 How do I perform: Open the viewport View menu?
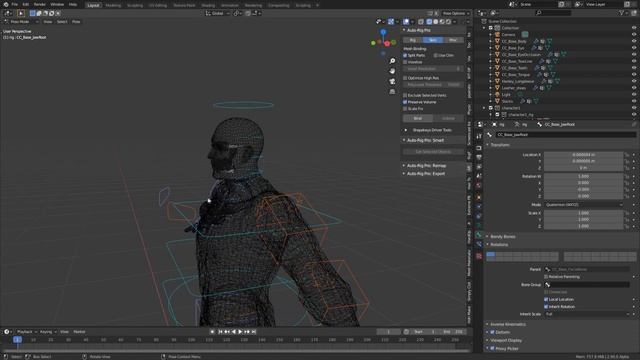pyautogui.click(x=48, y=22)
